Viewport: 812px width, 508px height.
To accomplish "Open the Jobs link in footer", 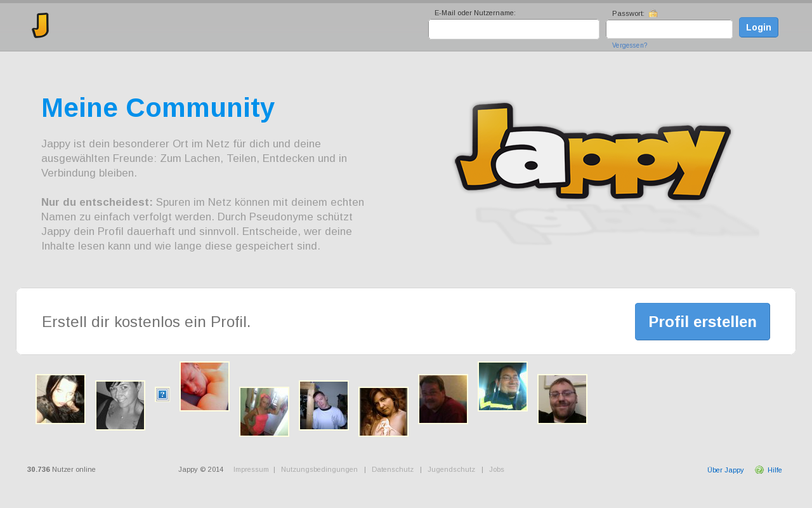I will [x=497, y=469].
